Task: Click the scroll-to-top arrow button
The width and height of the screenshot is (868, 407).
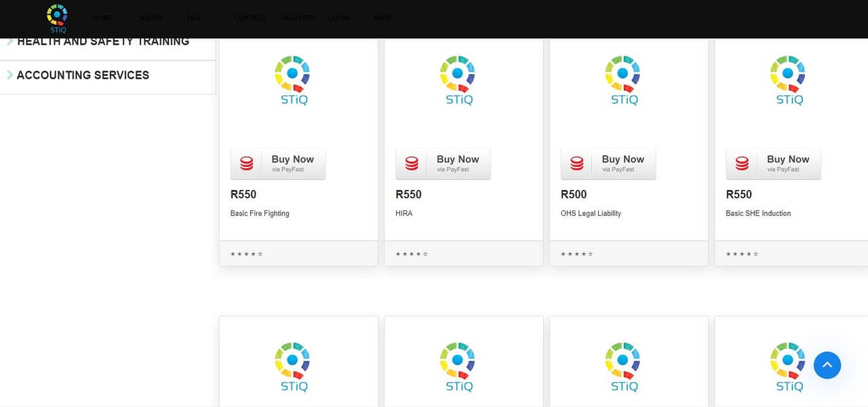Action: [827, 365]
